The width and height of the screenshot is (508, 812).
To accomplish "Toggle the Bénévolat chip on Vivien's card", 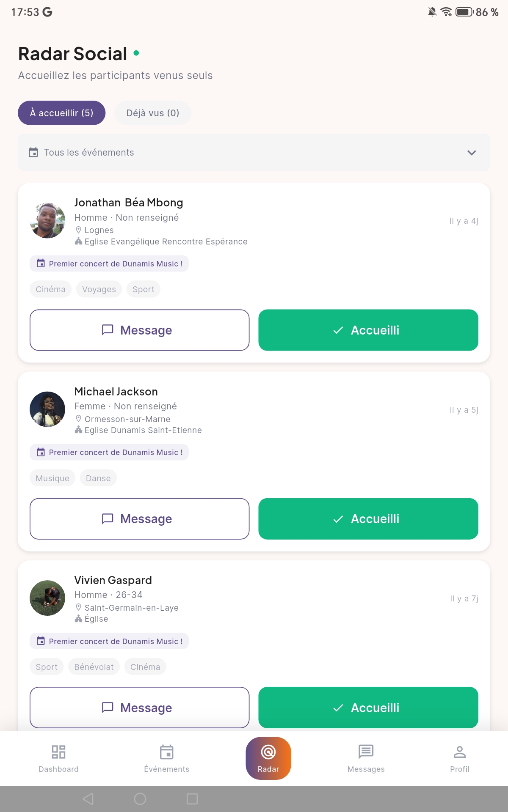I will tap(94, 667).
